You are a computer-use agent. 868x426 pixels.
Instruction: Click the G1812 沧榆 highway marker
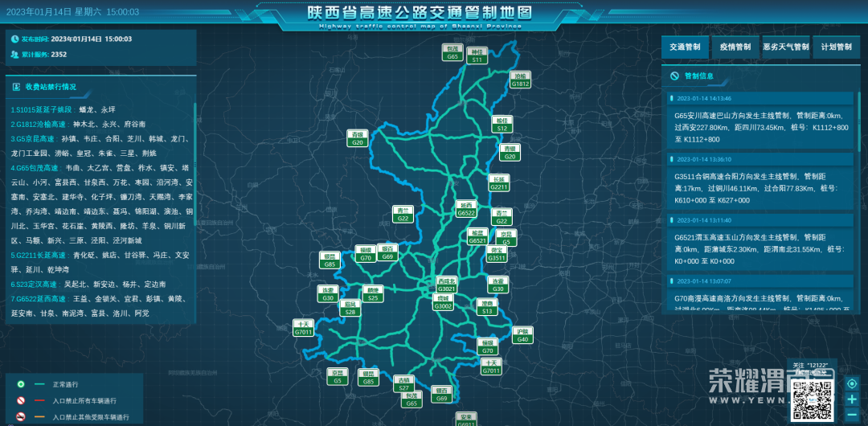coord(521,80)
